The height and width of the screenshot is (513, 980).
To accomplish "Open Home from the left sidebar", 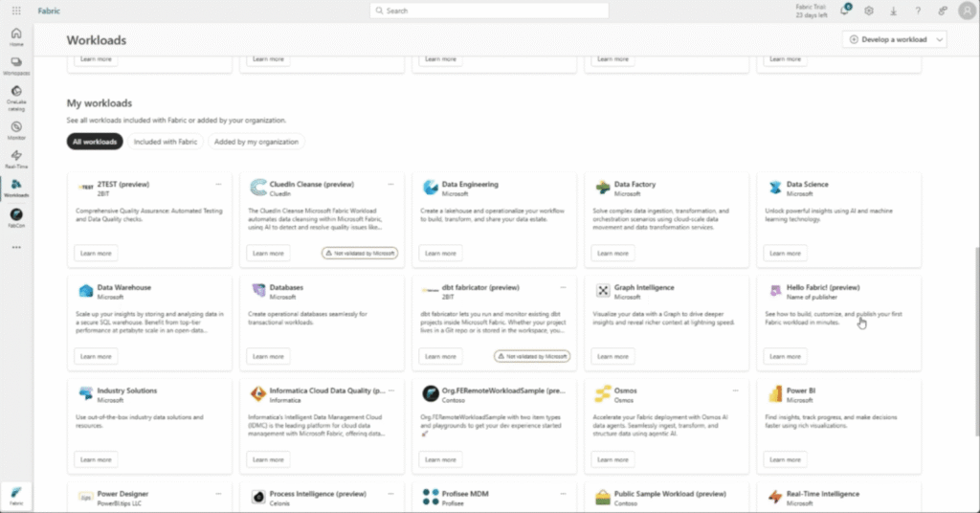I will tap(16, 36).
